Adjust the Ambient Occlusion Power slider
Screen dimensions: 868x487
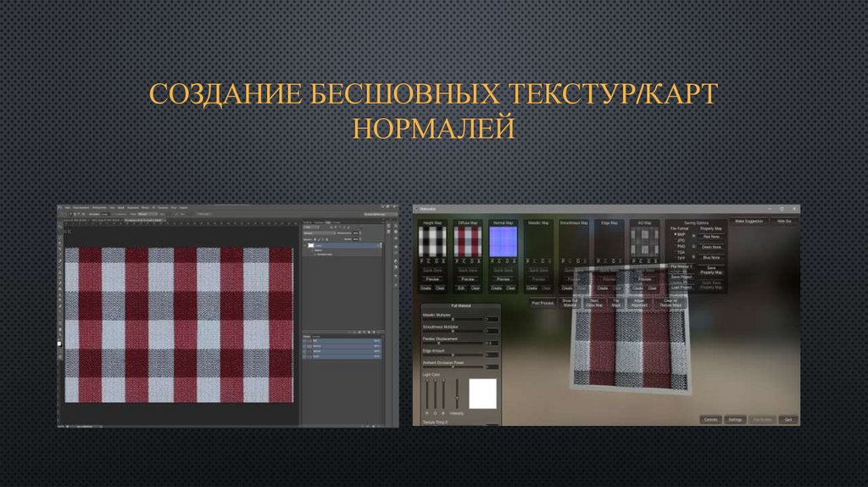pos(453,367)
